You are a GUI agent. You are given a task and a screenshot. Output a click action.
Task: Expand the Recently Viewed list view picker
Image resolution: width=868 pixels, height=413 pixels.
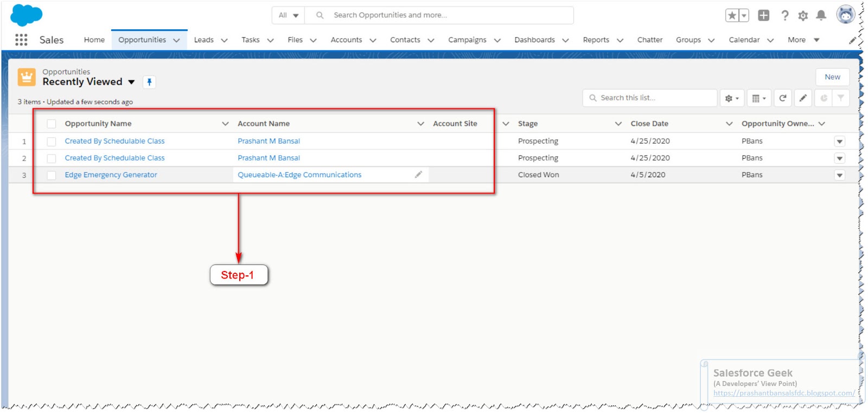[x=131, y=82]
